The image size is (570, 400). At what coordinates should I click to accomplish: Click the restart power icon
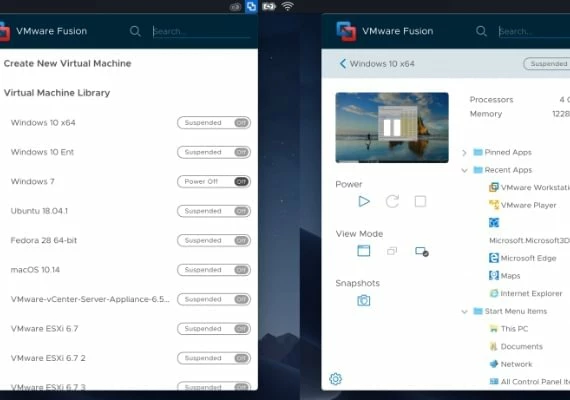pyautogui.click(x=392, y=201)
